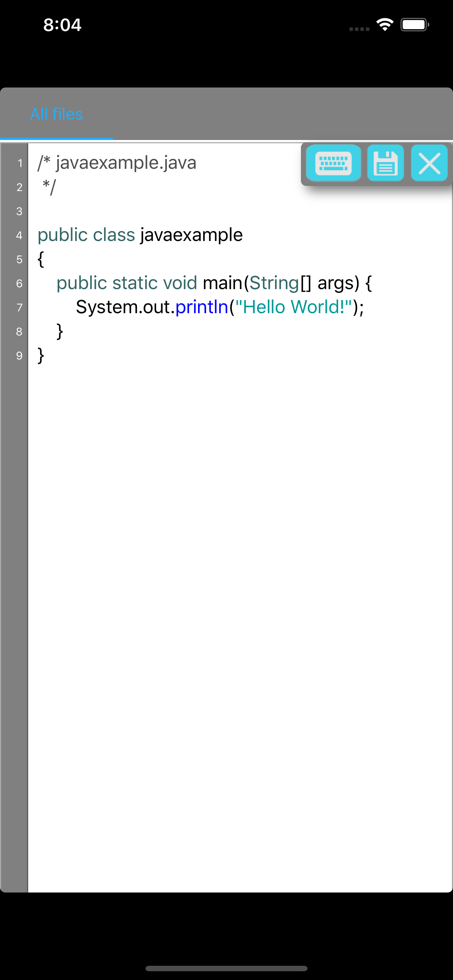Place cursor in "Hello World!" string
Viewport: 453px width, 980px height.
(294, 307)
